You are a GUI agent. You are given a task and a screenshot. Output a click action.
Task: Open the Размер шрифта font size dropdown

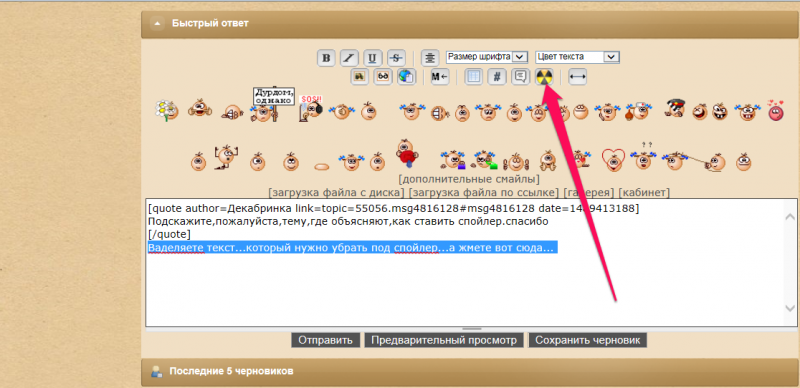pyautogui.click(x=487, y=57)
